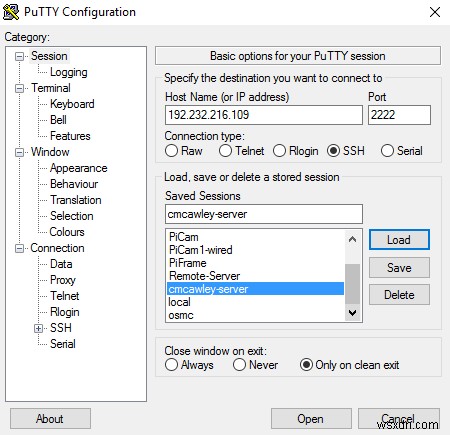450x435 pixels.
Task: Collapse the Session tree node
Action: pyautogui.click(x=20, y=56)
